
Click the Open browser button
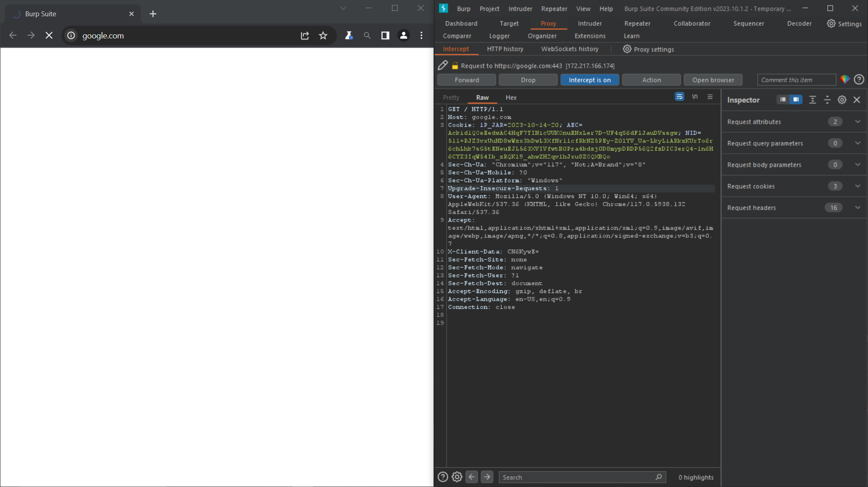coord(713,80)
